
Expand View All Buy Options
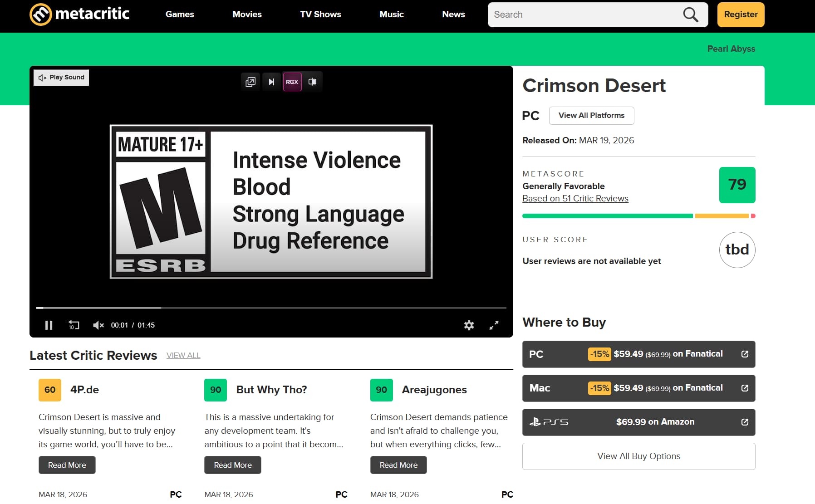coord(638,456)
